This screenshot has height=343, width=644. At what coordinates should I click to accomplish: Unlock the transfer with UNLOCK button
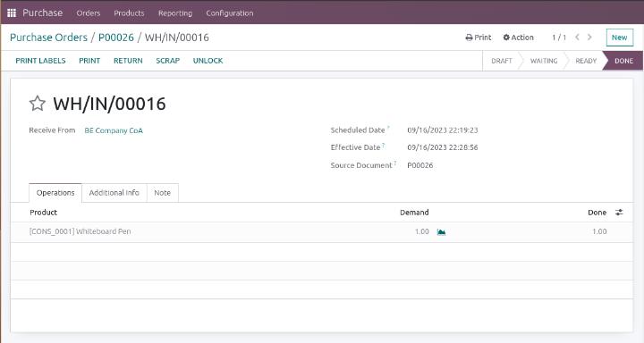pyautogui.click(x=208, y=61)
